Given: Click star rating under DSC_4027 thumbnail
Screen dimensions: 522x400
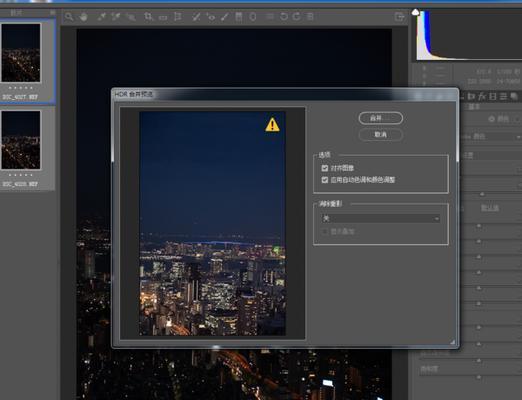Looking at the screenshot, I should pos(21,88).
